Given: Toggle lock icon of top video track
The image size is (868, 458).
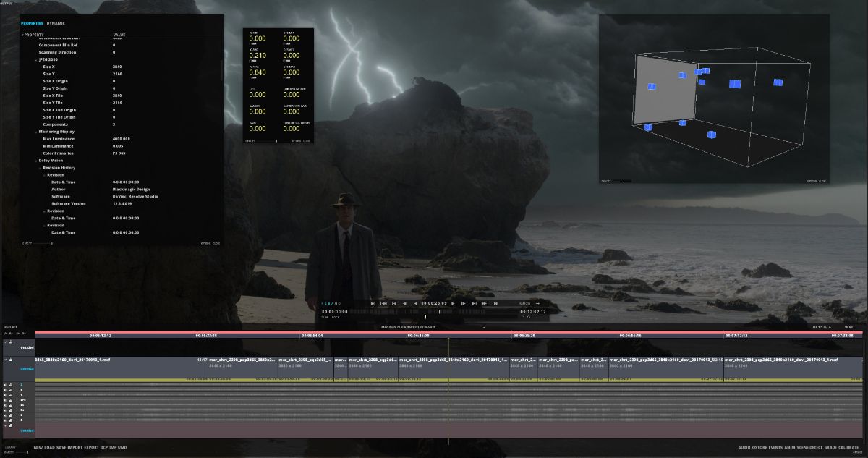Looking at the screenshot, I should 11,342.
